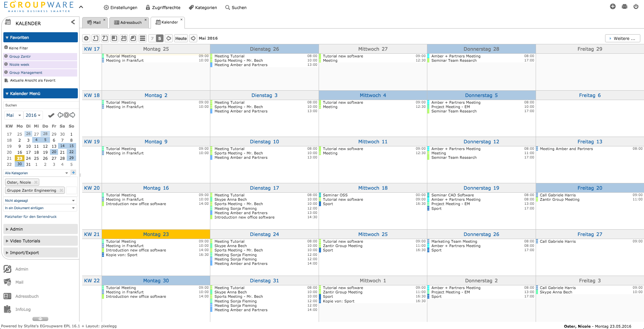The width and height of the screenshot is (644, 329).
Task: Toggle the 5-day weekdays-only display
Action: pyautogui.click(x=160, y=38)
